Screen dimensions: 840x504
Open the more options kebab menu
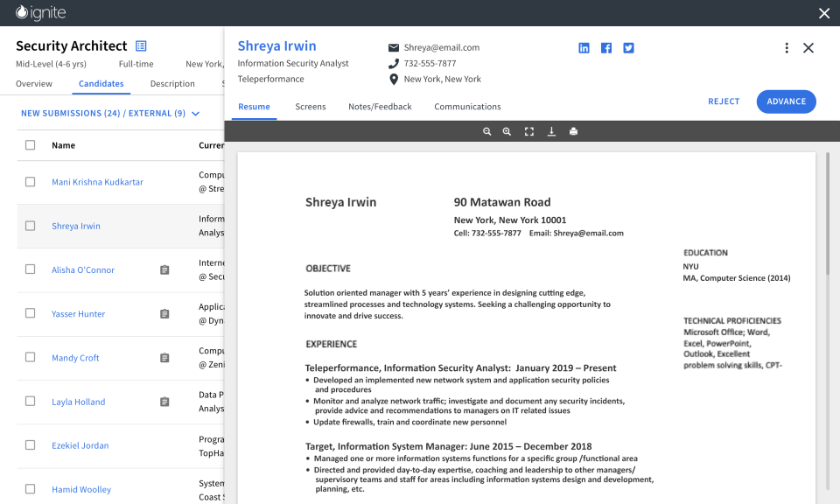coord(786,48)
